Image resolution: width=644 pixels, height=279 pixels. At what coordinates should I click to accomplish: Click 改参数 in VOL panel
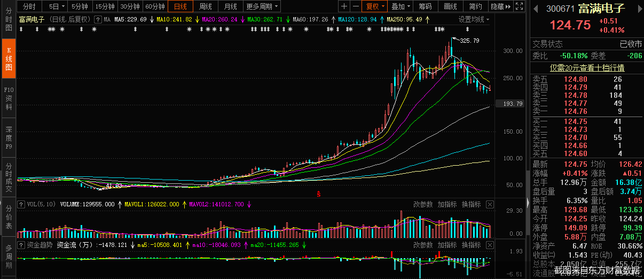pyautogui.click(x=423, y=204)
